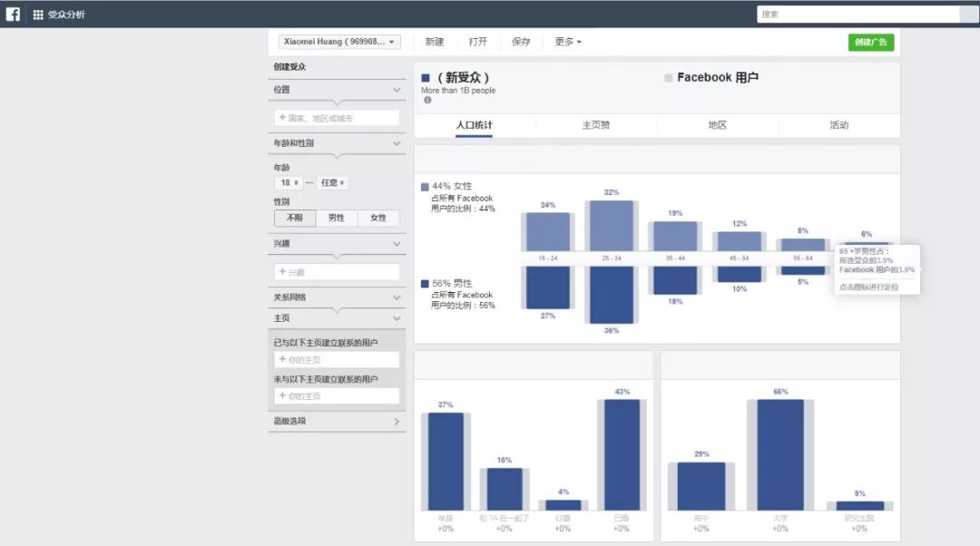Click the 大学 education bar showing 66%
Image resolution: width=980 pixels, height=546 pixels.
[x=780, y=454]
